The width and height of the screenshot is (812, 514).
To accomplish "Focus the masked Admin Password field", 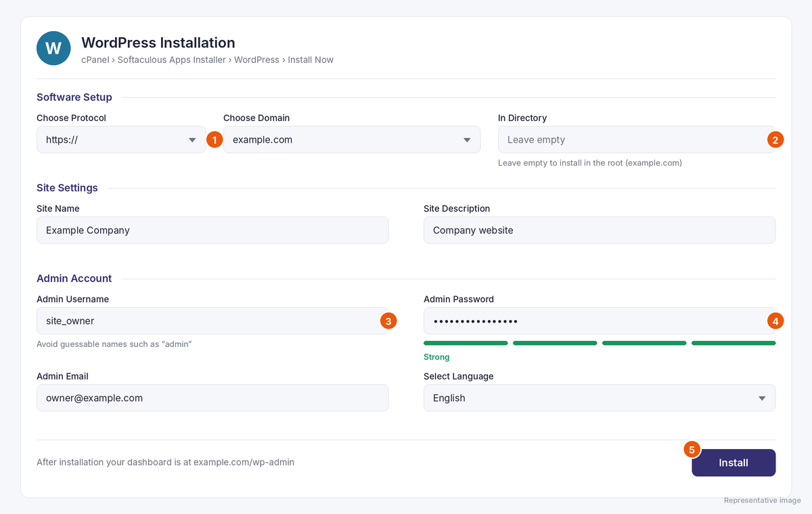I will click(x=600, y=321).
